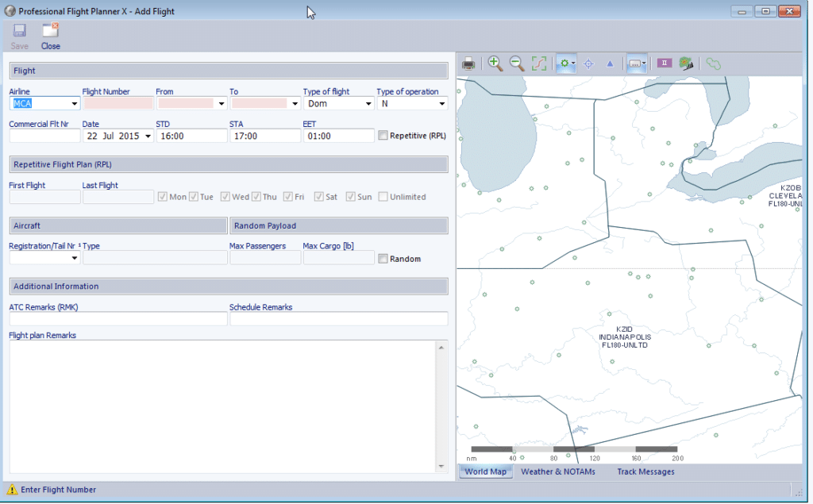The height and width of the screenshot is (504, 813).
Task: Click the aircraft triangle symbol icon
Action: [x=610, y=63]
